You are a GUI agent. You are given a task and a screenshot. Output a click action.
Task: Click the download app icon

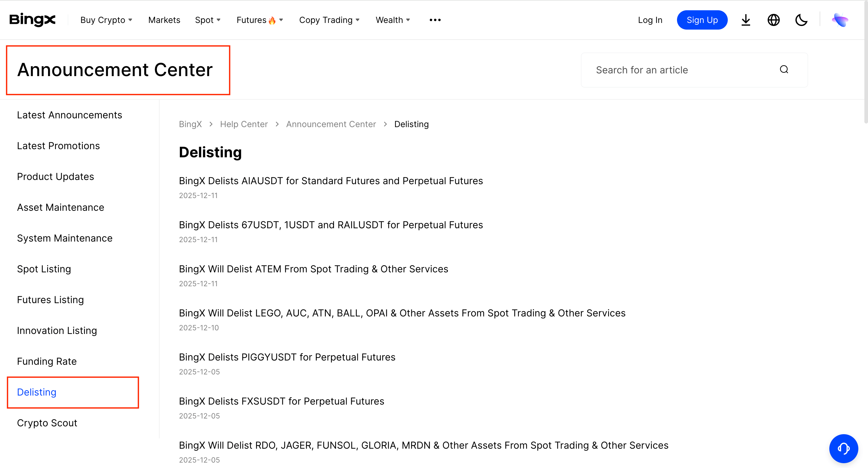tap(746, 20)
